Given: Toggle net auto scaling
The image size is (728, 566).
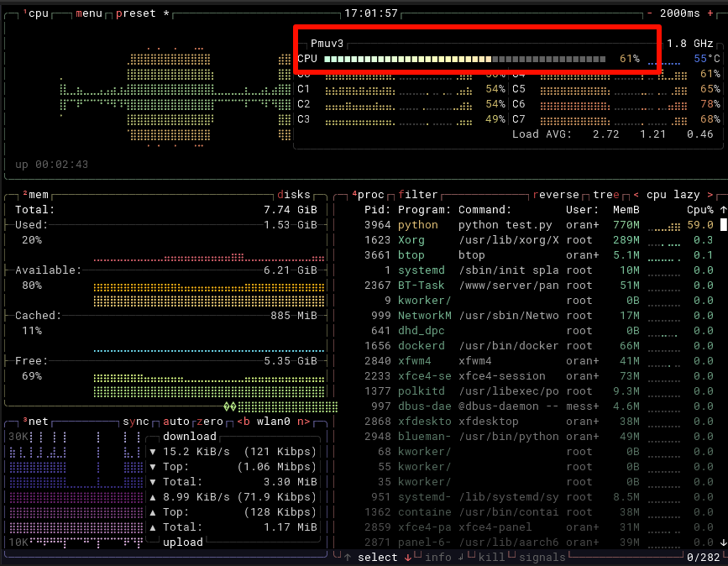Looking at the screenshot, I should pyautogui.click(x=176, y=421).
